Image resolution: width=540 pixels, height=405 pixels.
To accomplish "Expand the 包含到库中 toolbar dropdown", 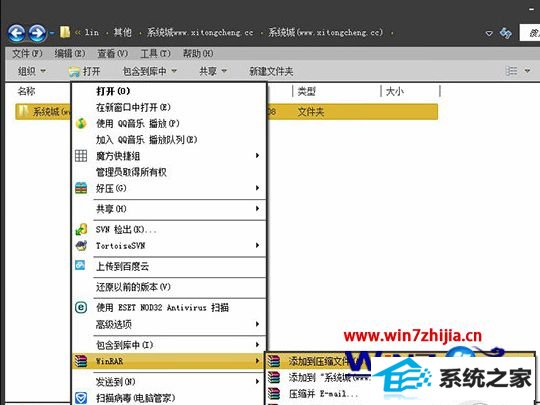I will tap(150, 71).
